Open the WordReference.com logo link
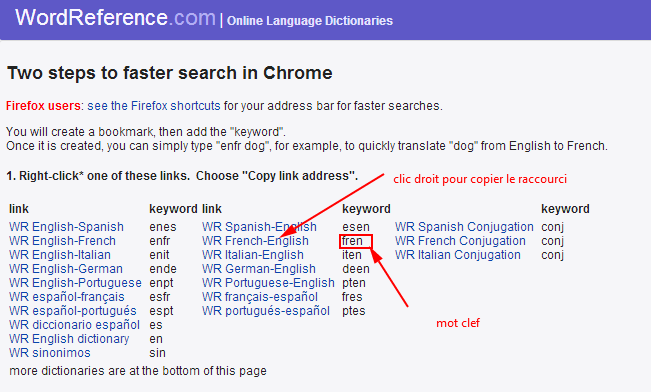 [x=115, y=17]
